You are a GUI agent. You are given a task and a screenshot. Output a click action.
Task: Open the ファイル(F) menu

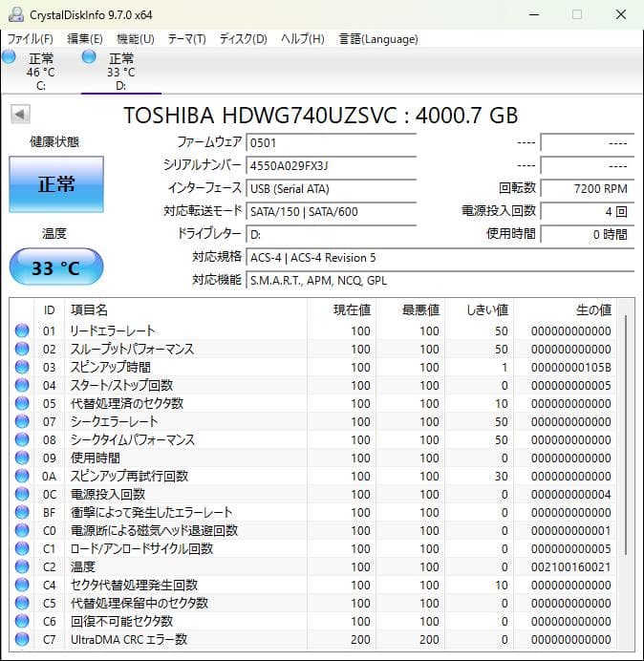(31, 39)
